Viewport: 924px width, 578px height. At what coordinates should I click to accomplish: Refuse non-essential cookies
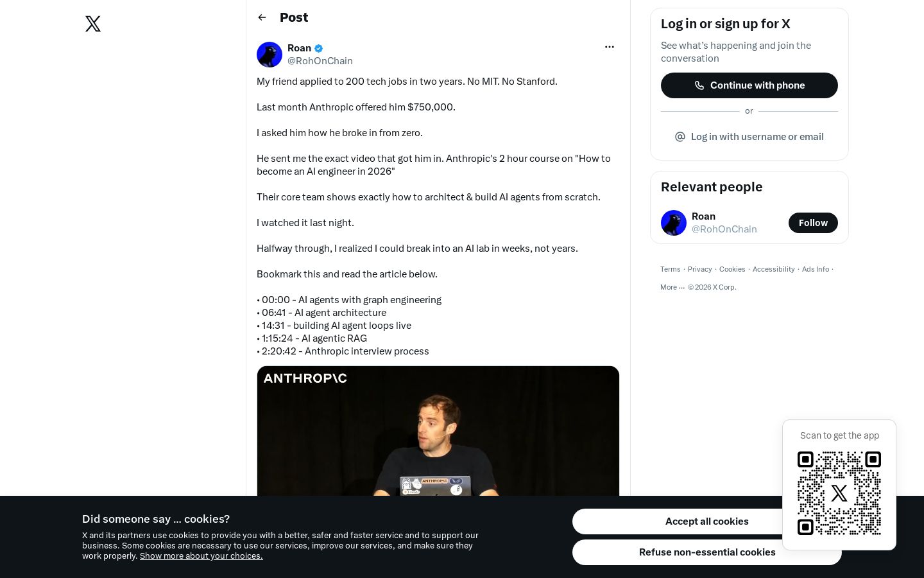coord(706,552)
